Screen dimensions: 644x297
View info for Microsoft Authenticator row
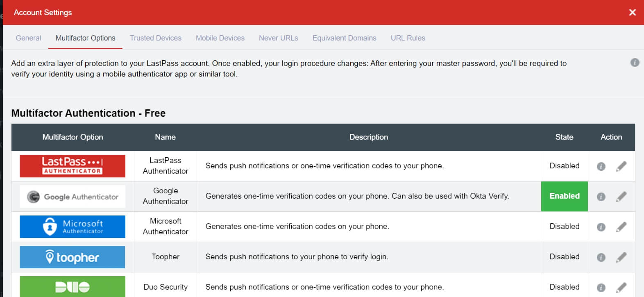click(601, 227)
